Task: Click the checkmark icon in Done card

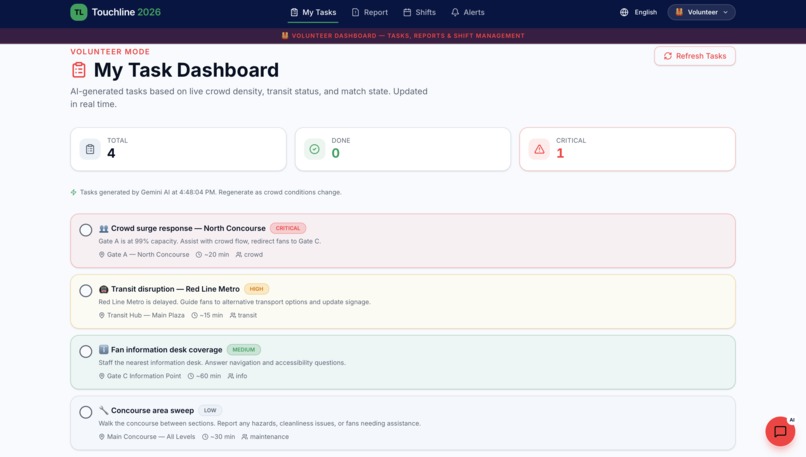Action: coord(315,149)
